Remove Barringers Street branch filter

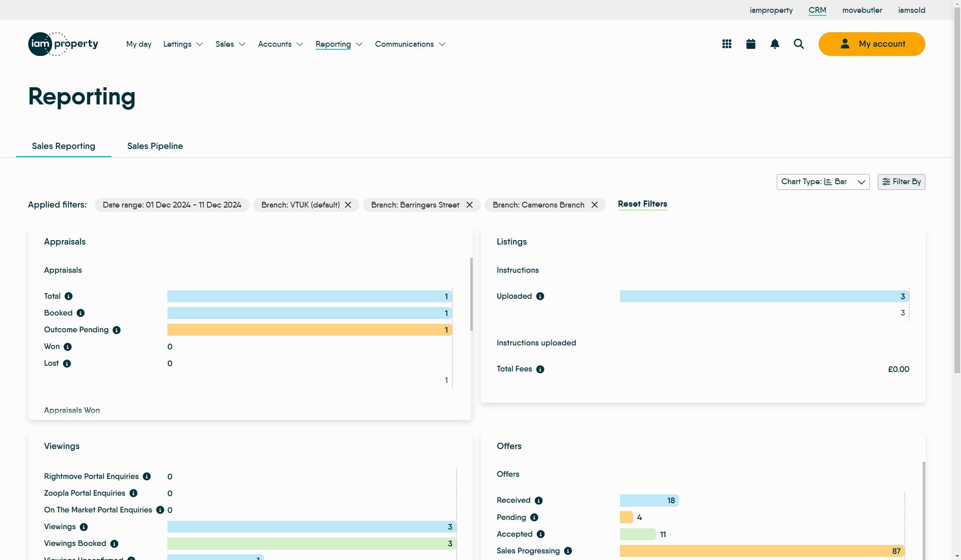(470, 205)
